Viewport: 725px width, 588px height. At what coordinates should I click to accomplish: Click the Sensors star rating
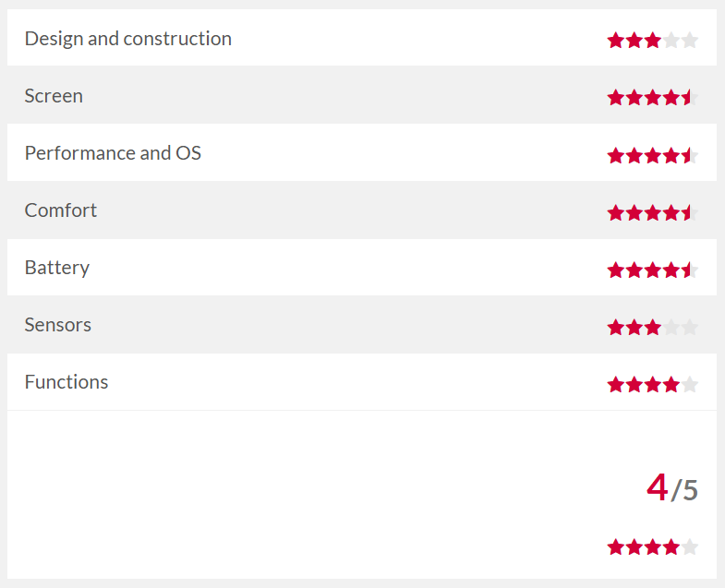(x=652, y=327)
